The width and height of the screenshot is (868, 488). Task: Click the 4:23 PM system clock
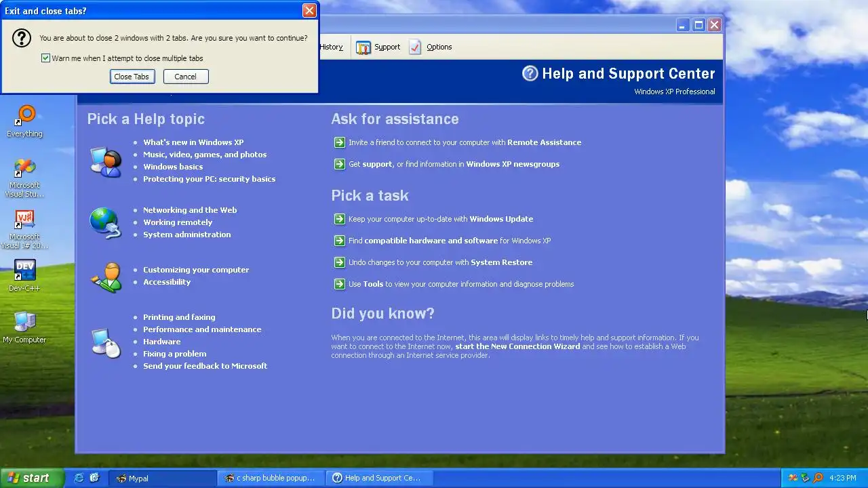tap(843, 478)
